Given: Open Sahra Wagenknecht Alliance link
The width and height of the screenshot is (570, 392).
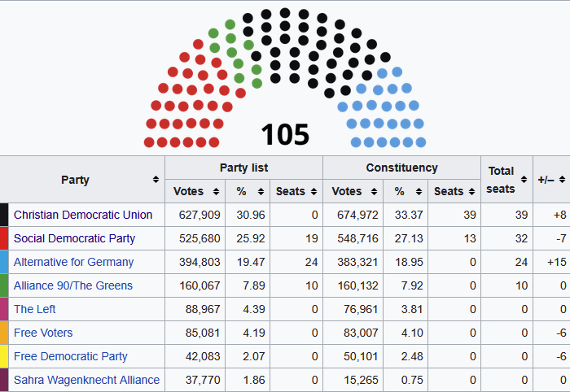Looking at the screenshot, I should coord(86,380).
